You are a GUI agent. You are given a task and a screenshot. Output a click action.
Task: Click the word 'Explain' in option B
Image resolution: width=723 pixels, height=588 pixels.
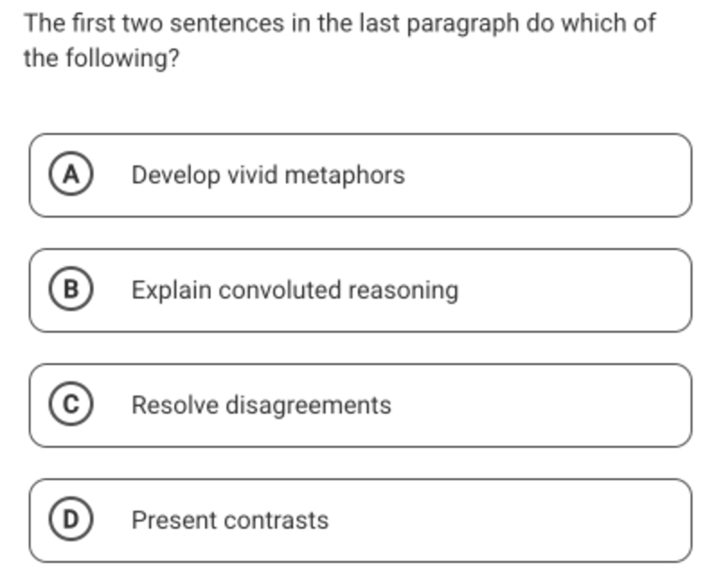pos(172,290)
